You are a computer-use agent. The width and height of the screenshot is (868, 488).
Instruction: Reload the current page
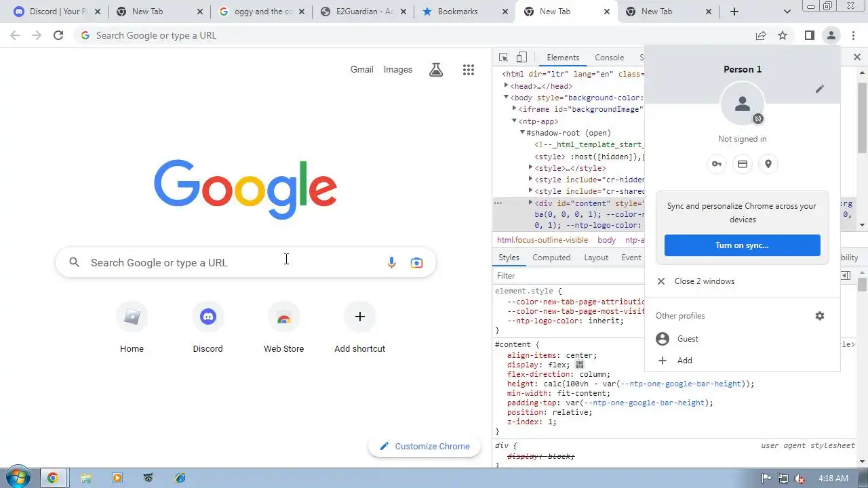(58, 35)
